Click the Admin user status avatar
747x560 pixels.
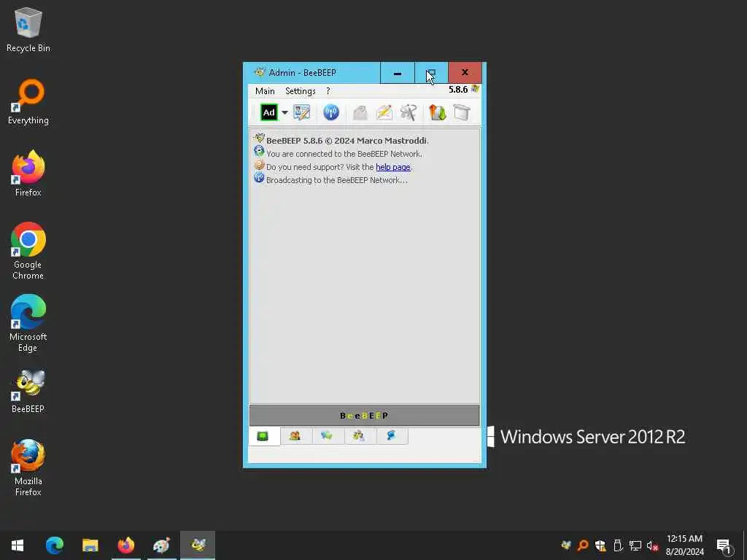tap(269, 113)
